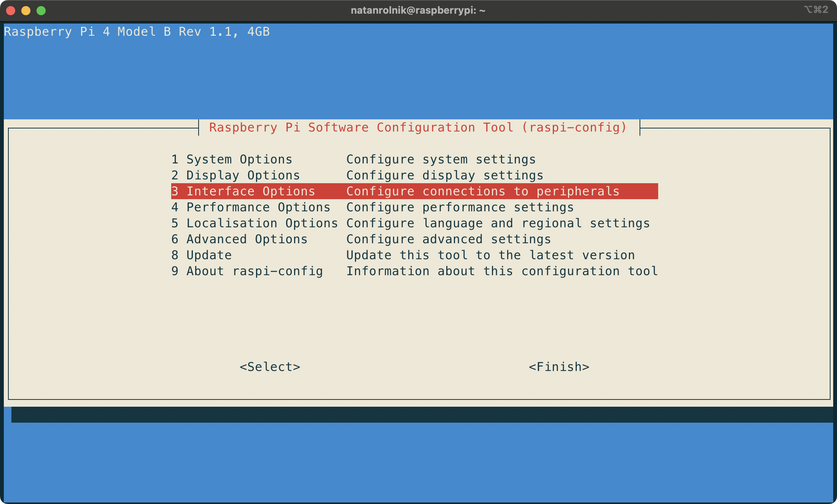Click the raspi-config dialog title text
The image size is (837, 504).
coord(418,127)
